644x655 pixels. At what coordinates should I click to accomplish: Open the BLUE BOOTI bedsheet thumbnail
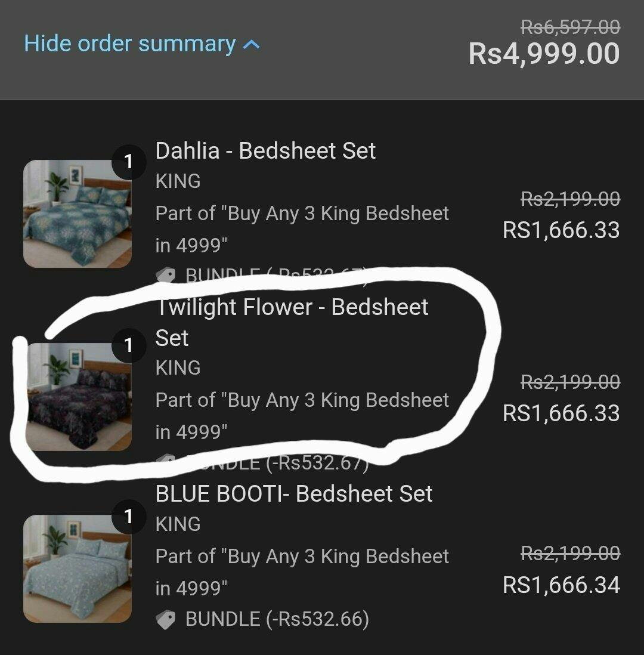(x=77, y=569)
